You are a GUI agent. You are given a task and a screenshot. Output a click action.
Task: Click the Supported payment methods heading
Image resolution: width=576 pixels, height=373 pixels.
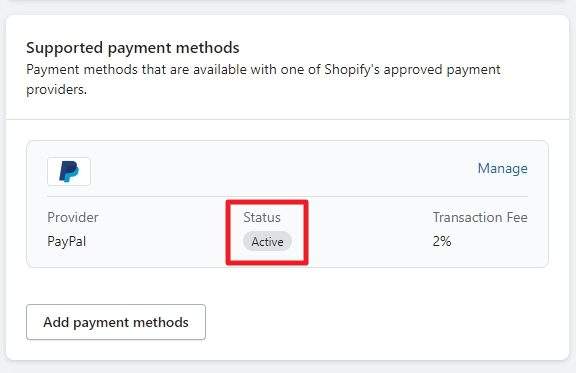pyautogui.click(x=133, y=48)
